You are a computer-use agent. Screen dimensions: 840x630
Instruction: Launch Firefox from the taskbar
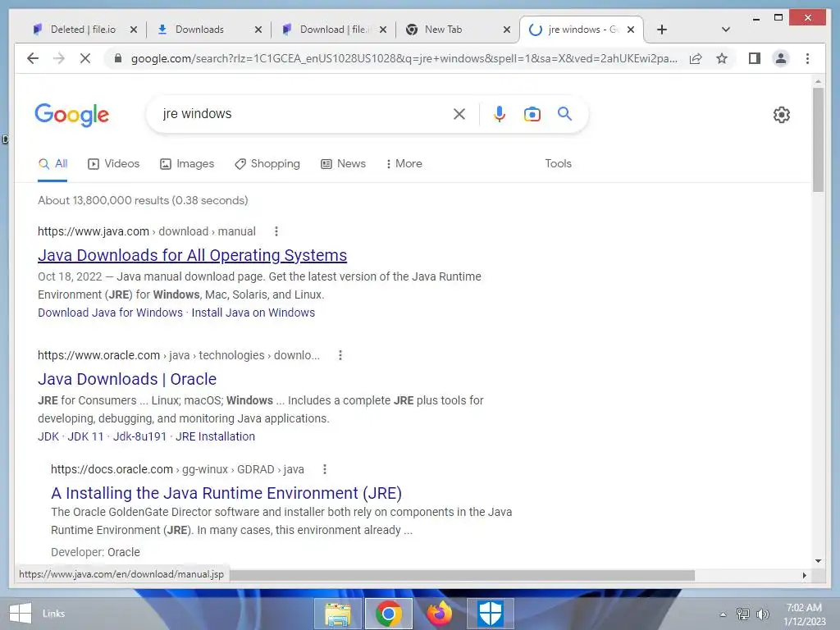tap(440, 614)
